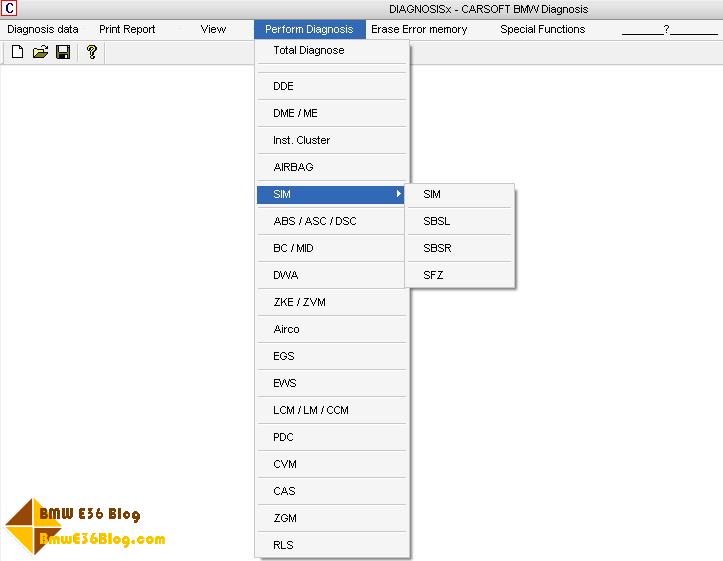Open the Erase Error memory menu
This screenshot has height=561, width=723.
419,29
